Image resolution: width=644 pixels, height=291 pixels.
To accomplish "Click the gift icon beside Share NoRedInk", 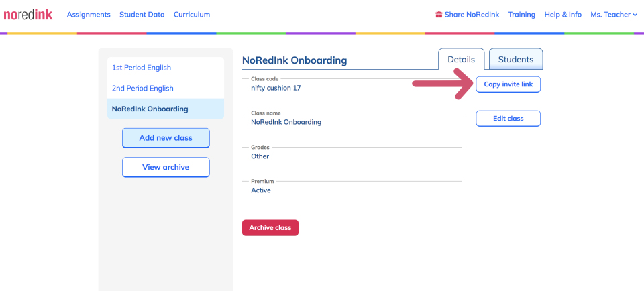I will click(x=439, y=14).
